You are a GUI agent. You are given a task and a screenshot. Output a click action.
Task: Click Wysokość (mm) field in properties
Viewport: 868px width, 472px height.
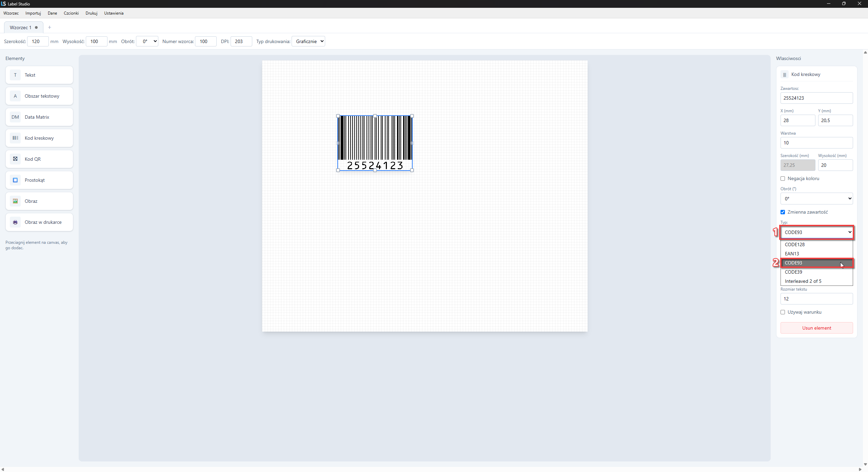click(x=835, y=165)
